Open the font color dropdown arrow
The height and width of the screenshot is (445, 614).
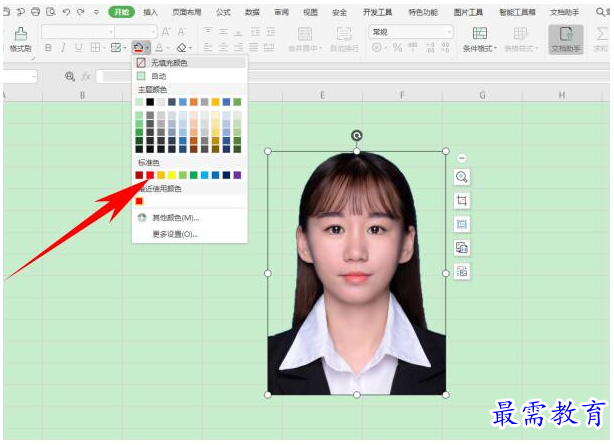(x=168, y=48)
